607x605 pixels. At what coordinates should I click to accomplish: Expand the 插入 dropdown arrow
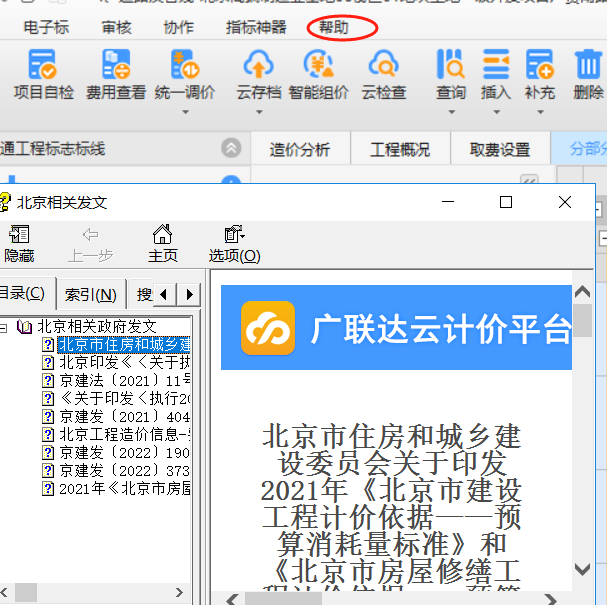coord(497,112)
